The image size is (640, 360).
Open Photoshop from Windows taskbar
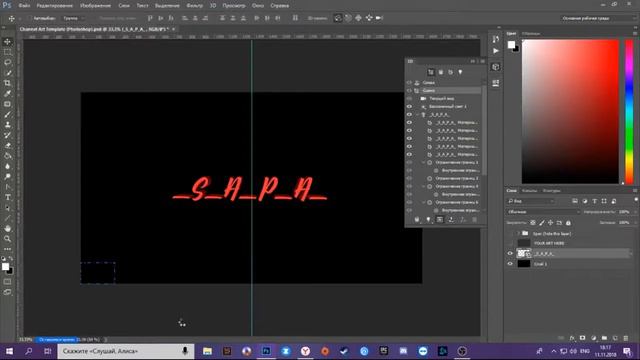[266, 351]
